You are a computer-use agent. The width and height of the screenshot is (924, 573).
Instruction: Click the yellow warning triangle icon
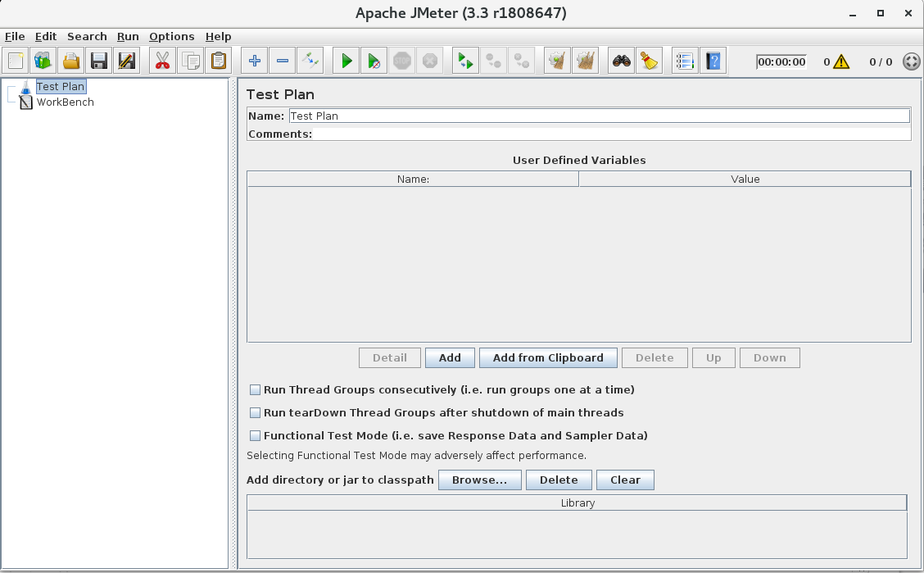tap(841, 61)
